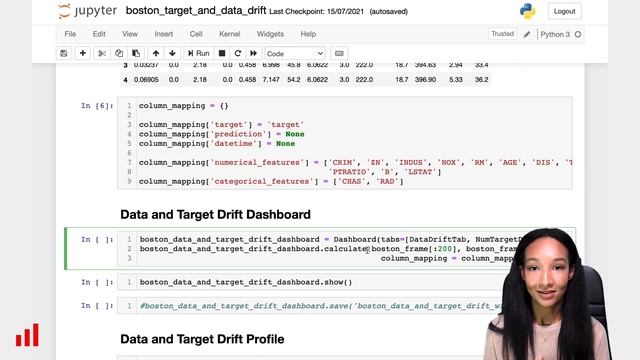This screenshot has width=640, height=360.
Task: Click row 4 value 396.90
Action: pos(425,80)
